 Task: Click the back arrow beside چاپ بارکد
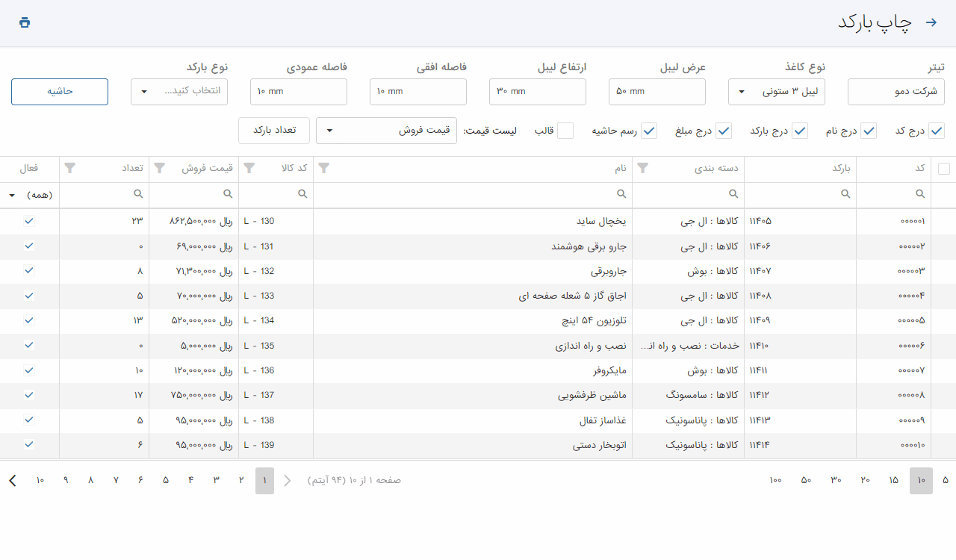click(931, 22)
